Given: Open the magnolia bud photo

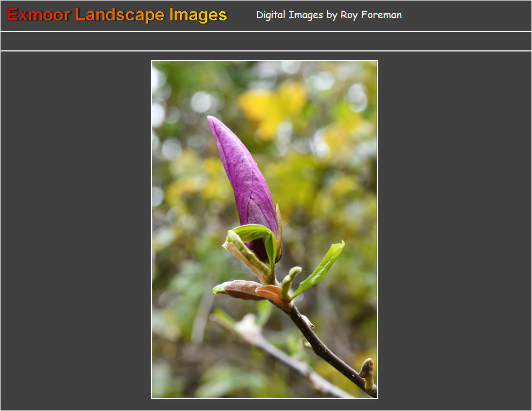Looking at the screenshot, I should [265, 229].
